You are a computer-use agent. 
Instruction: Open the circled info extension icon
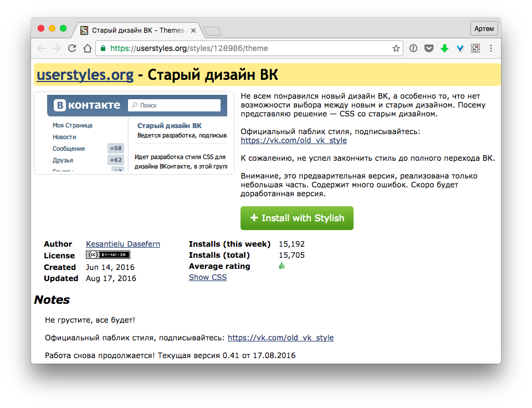click(x=413, y=48)
